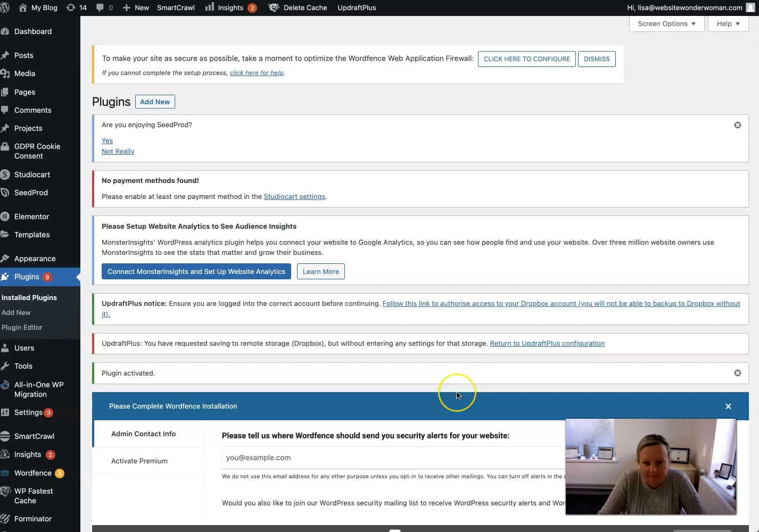Select Add New in Plugins submenu
This screenshot has height=532, width=759.
click(16, 312)
